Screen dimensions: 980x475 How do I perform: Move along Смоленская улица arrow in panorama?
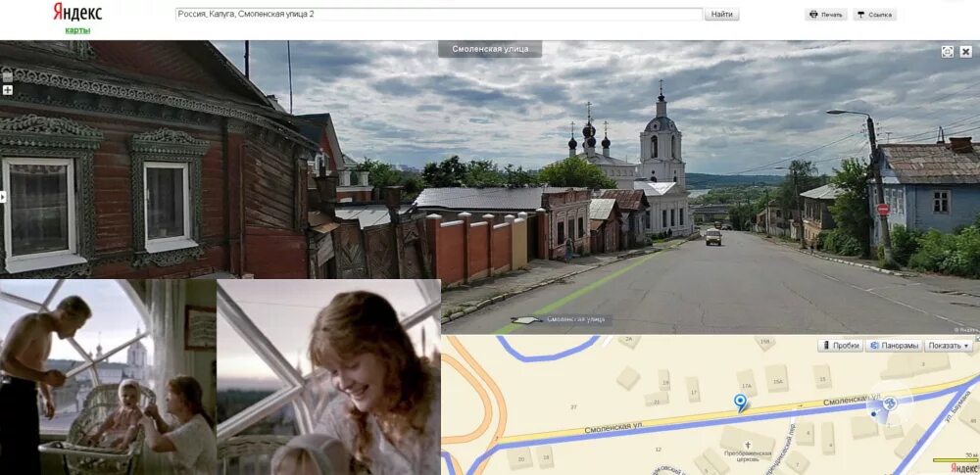pyautogui.click(x=527, y=320)
